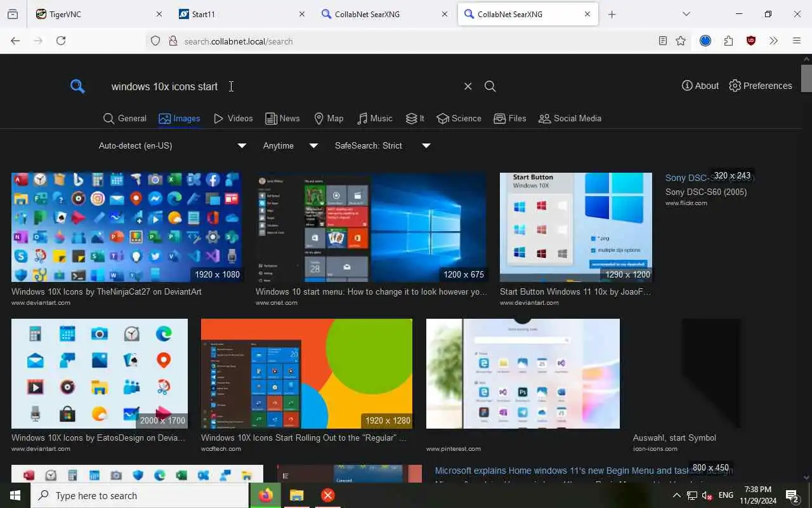Screen dimensions: 812x508
Task: Click the page vertical scrollbar thumb
Action: (x=806, y=79)
